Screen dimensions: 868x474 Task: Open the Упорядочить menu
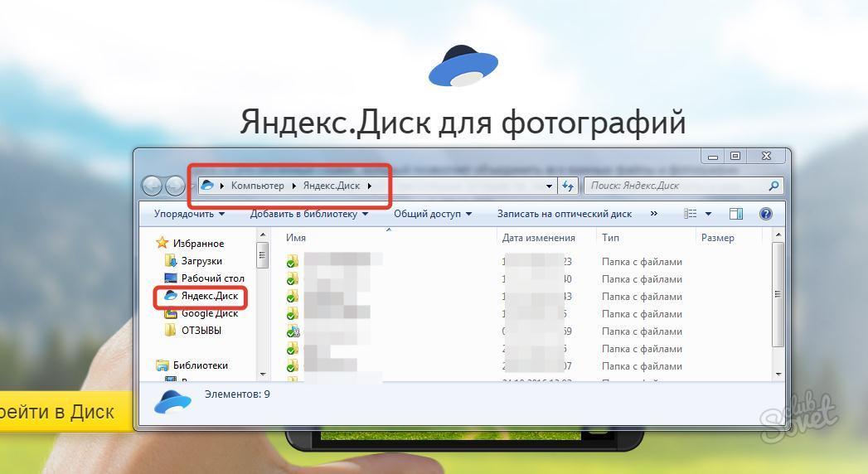point(189,214)
